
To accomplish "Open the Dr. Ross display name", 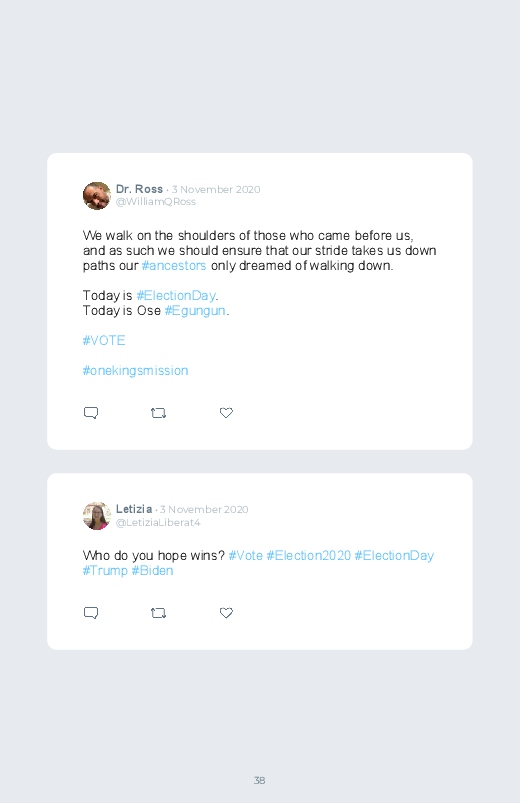I will tap(139, 189).
